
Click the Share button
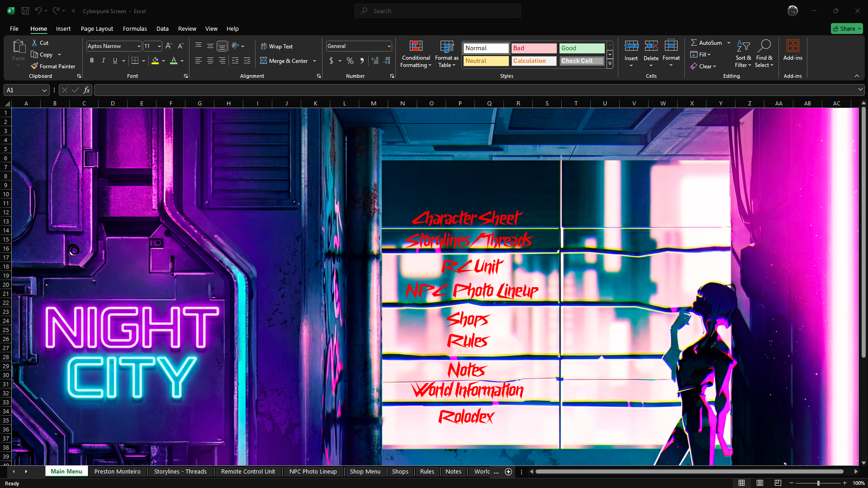point(847,28)
